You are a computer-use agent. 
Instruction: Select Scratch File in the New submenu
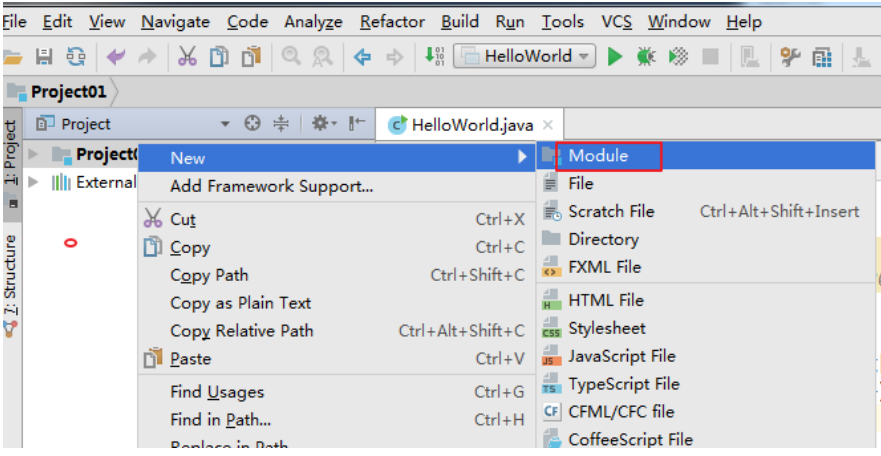(706, 211)
